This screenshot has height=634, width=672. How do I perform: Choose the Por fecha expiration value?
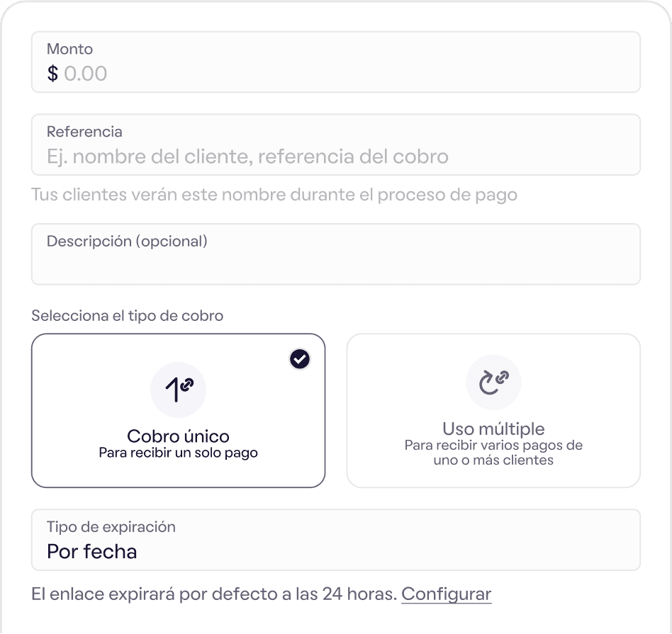[91, 551]
